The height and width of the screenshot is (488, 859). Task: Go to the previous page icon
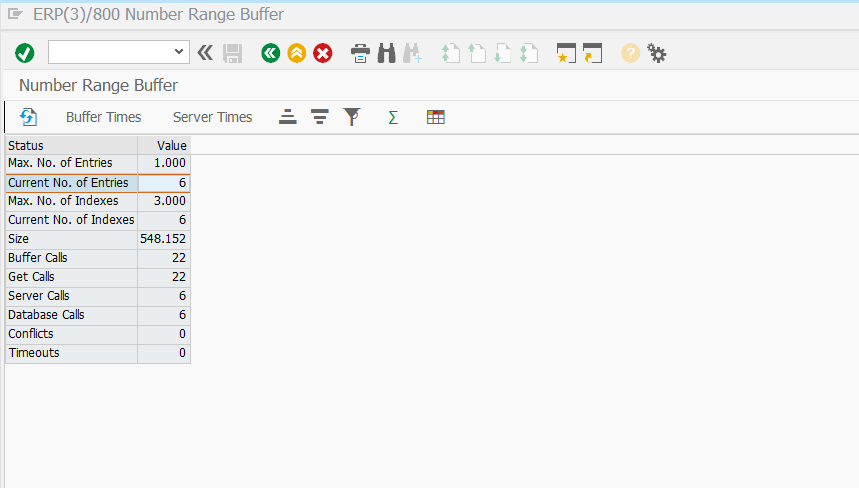click(x=477, y=53)
